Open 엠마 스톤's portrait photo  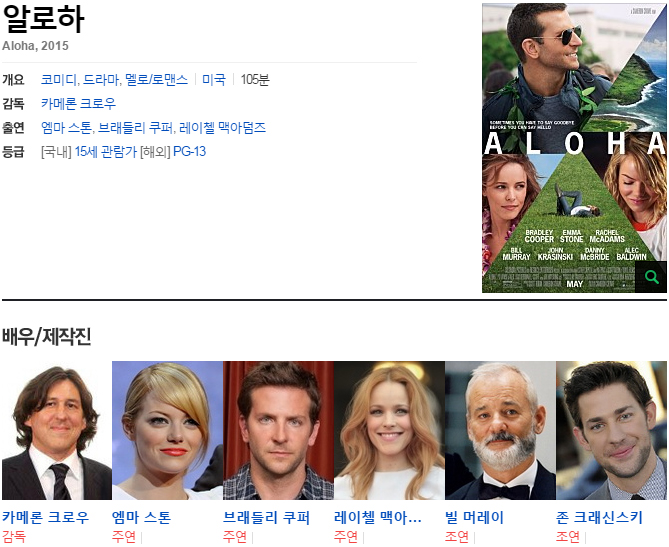[167, 430]
